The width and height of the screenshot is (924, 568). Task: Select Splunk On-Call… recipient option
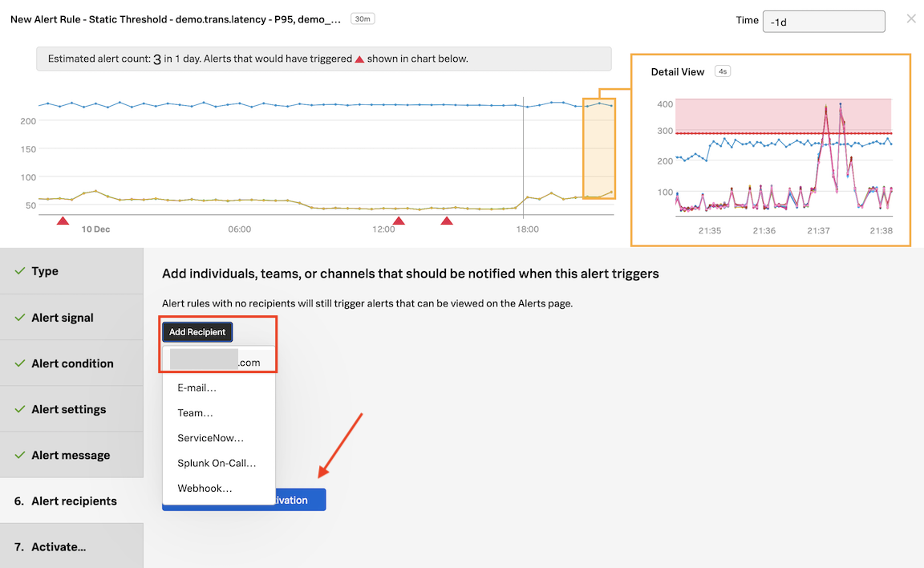click(217, 463)
